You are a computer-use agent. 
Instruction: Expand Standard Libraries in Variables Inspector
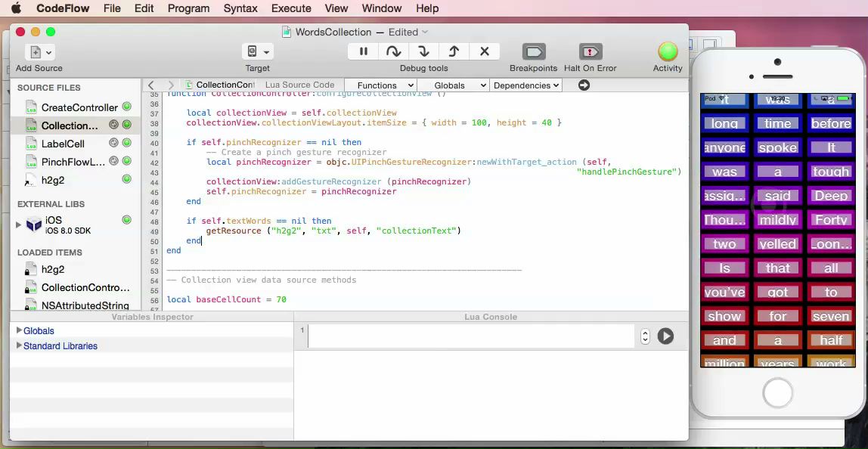[20, 345]
